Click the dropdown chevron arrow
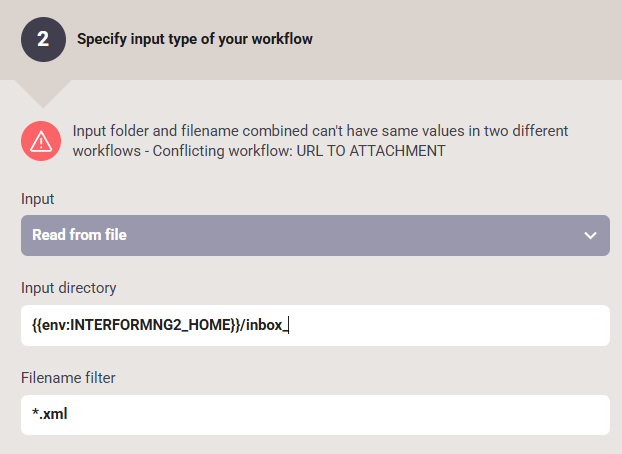This screenshot has width=622, height=454. 590,236
